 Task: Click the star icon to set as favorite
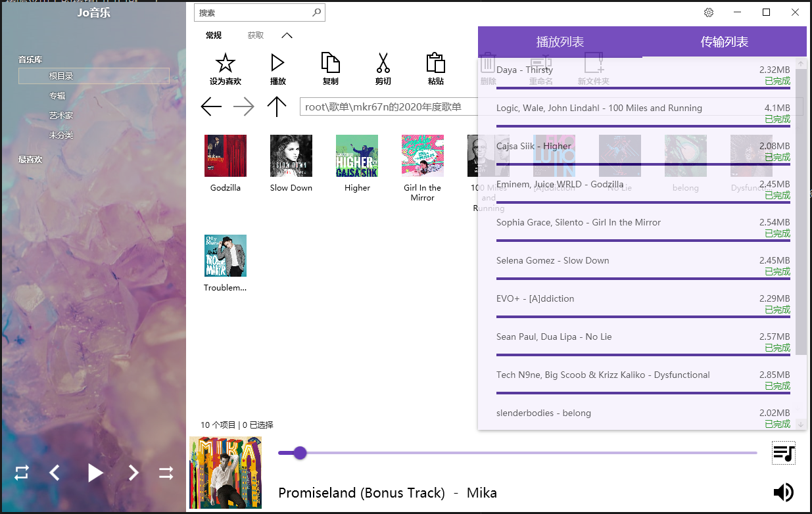pyautogui.click(x=226, y=64)
